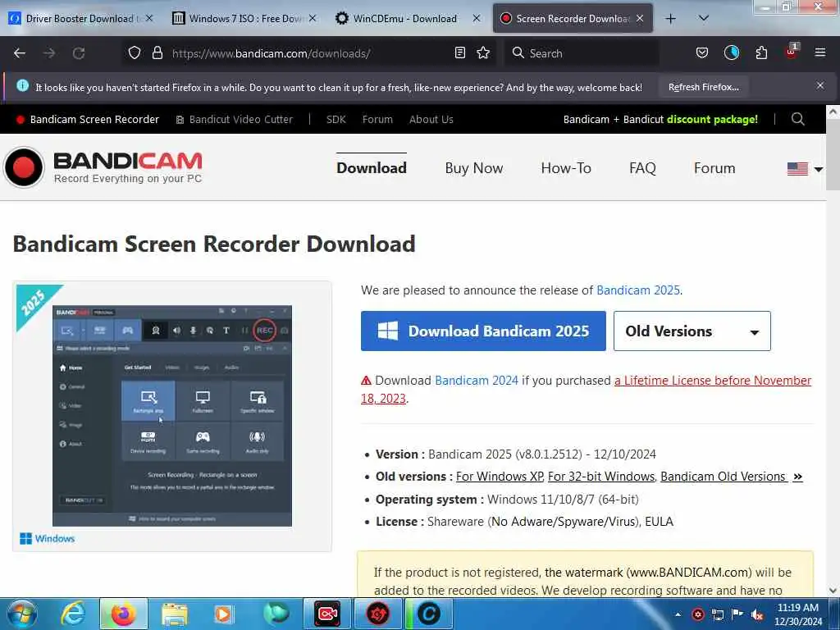The height and width of the screenshot is (630, 840).
Task: Click the uBlock extension icon with badge
Action: 792,52
